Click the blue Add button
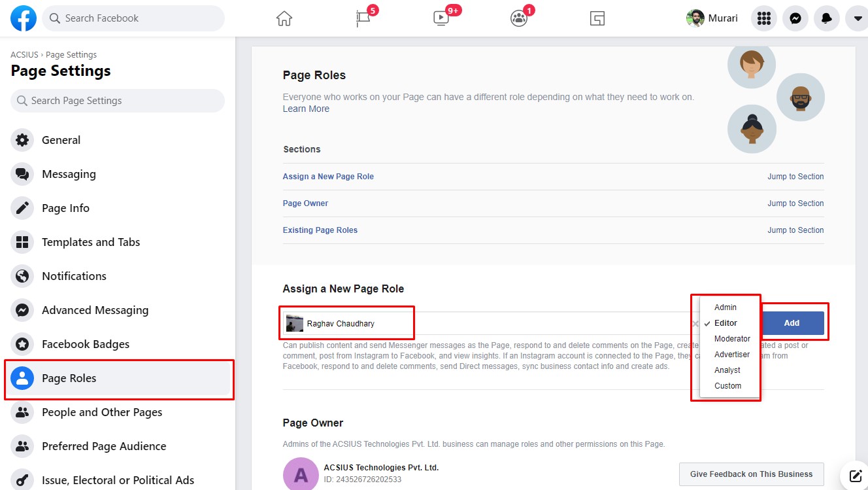Image resolution: width=868 pixels, height=490 pixels. pos(792,323)
